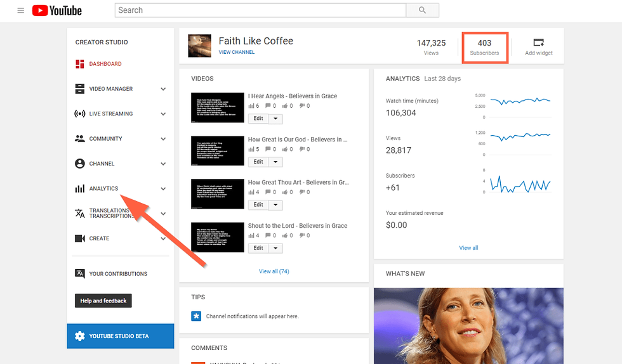Click the Create camera icon

coord(80,238)
